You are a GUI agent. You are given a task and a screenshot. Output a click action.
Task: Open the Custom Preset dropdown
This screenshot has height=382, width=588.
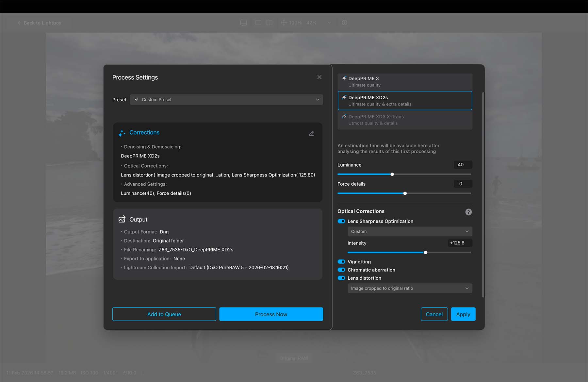click(x=226, y=100)
